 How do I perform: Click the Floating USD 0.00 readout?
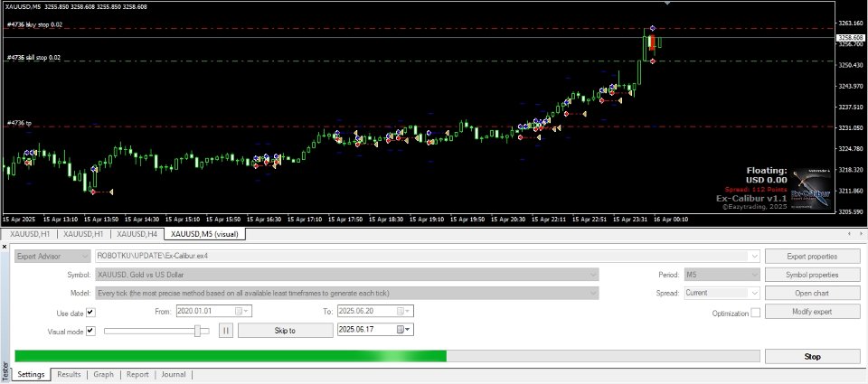(x=766, y=175)
